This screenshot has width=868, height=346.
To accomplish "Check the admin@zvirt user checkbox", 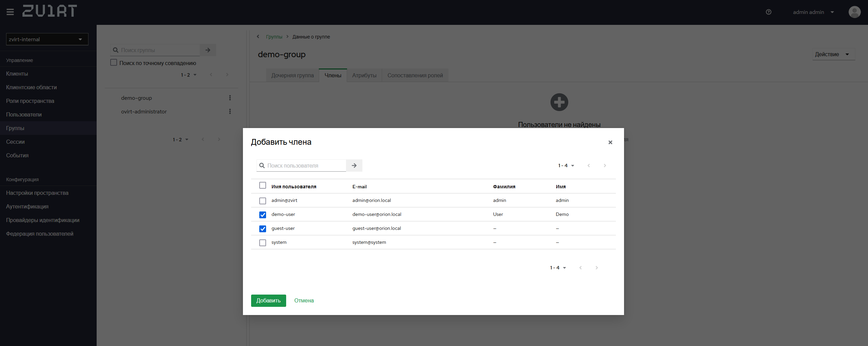I will coord(263,201).
